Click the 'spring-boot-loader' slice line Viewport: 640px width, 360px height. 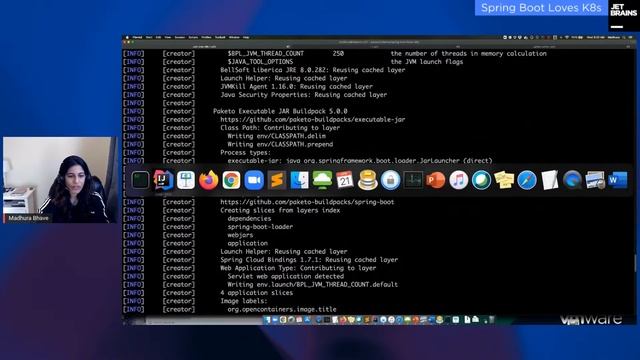coord(260,227)
